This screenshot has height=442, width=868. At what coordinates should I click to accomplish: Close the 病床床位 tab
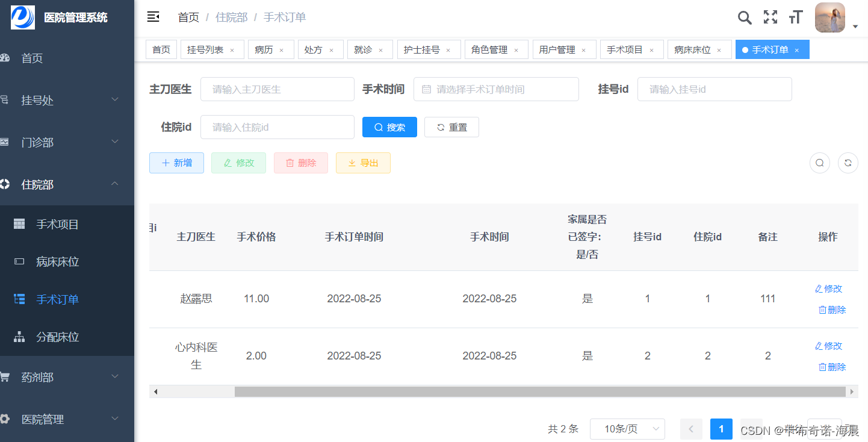[719, 51]
